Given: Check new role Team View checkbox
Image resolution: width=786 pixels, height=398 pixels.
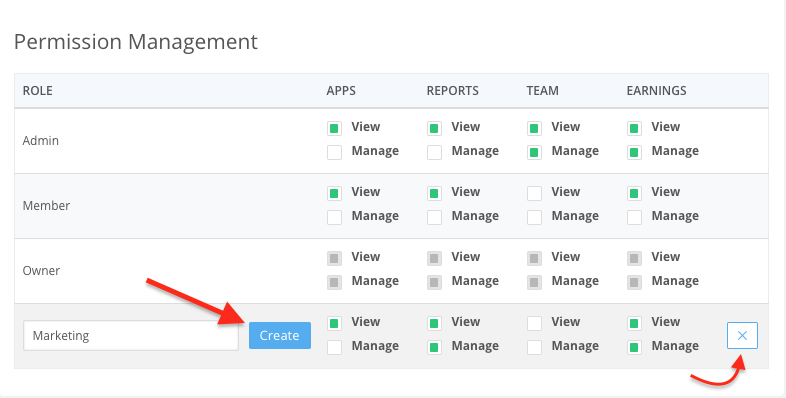Looking at the screenshot, I should (x=534, y=323).
